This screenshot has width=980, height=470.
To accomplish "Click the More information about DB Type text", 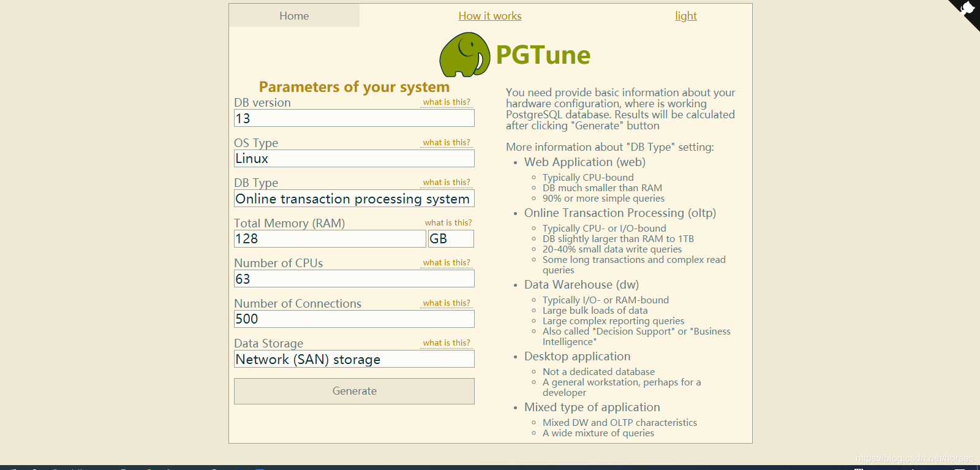I will tap(610, 147).
